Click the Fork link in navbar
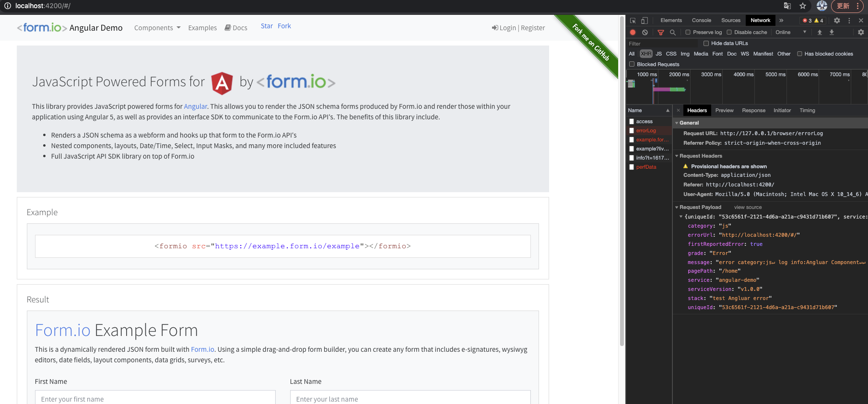Viewport: 868px width, 404px height. tap(284, 26)
